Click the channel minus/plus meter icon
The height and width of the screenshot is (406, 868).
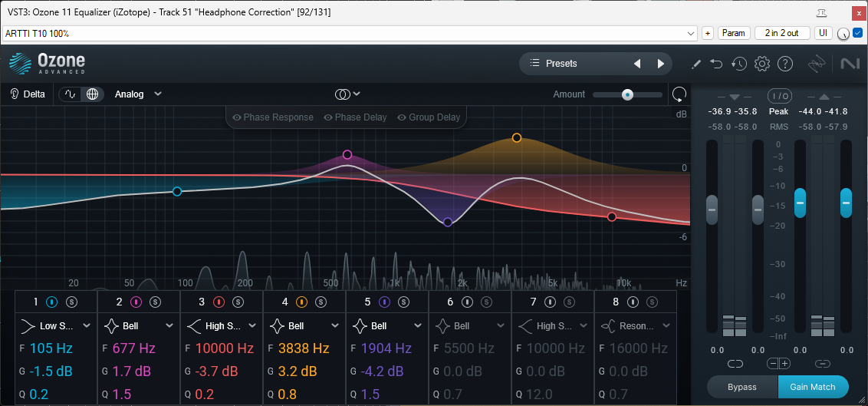pyautogui.click(x=779, y=364)
